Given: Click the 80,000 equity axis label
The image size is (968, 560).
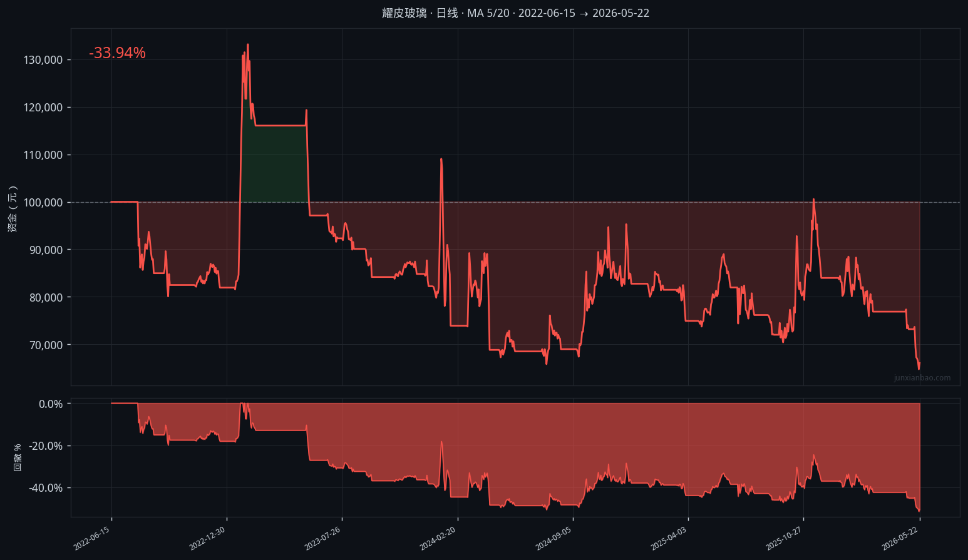Looking at the screenshot, I should (45, 298).
